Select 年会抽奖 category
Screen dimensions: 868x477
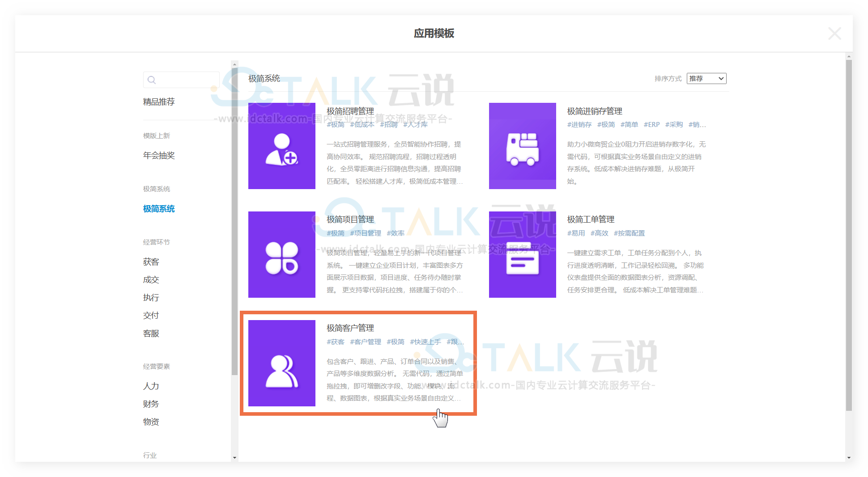tap(159, 156)
